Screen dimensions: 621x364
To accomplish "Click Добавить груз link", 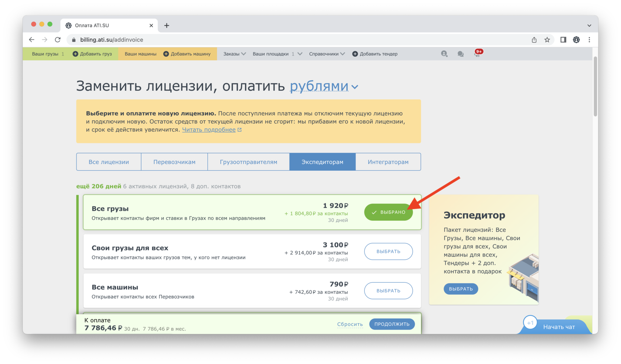I will [x=96, y=54].
